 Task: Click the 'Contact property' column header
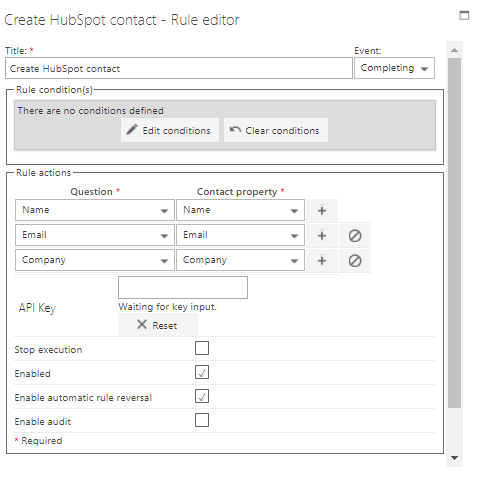(237, 192)
